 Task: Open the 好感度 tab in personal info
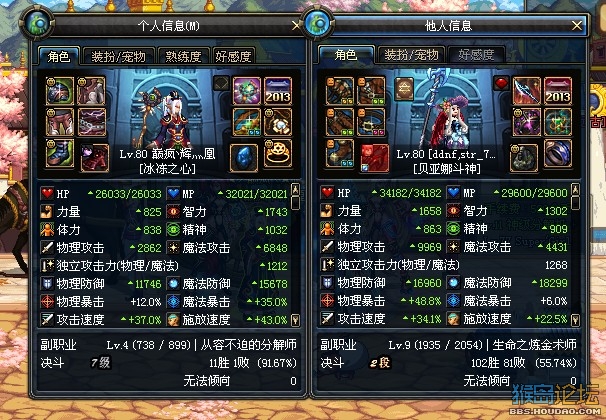point(233,56)
